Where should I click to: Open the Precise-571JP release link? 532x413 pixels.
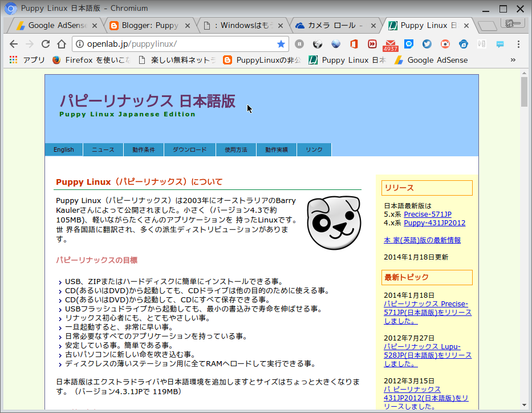point(428,214)
